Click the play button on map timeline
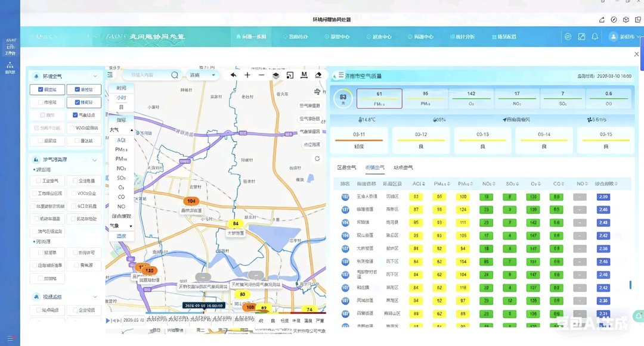This screenshot has width=644, height=346. [x=108, y=320]
